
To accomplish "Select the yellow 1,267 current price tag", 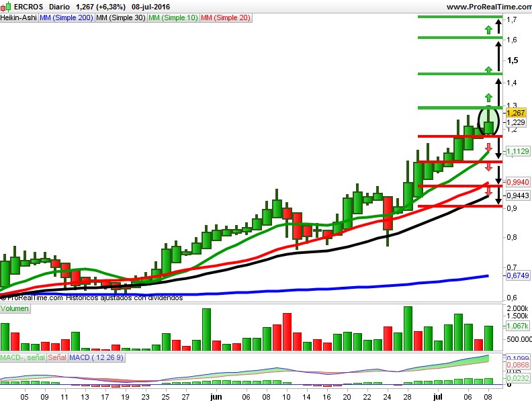I will coord(516,113).
